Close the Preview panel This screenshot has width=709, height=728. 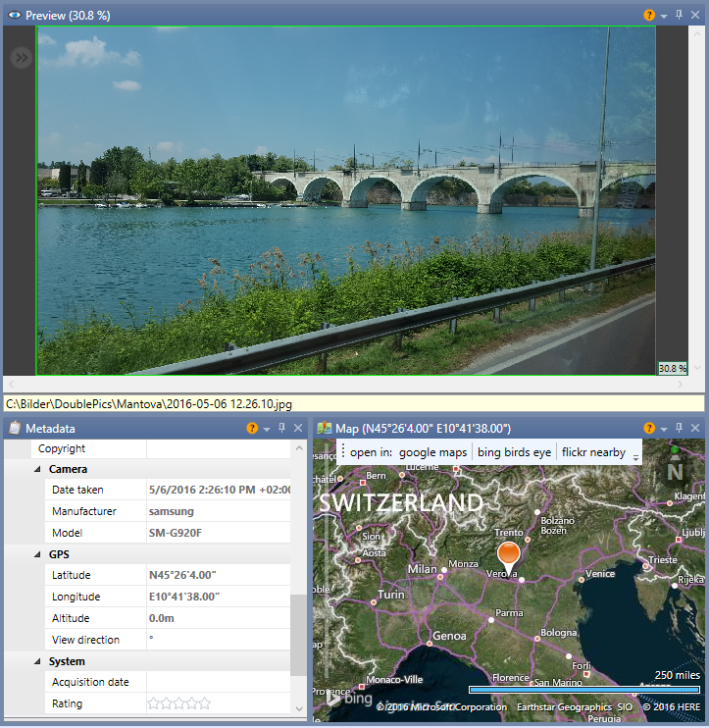[695, 15]
